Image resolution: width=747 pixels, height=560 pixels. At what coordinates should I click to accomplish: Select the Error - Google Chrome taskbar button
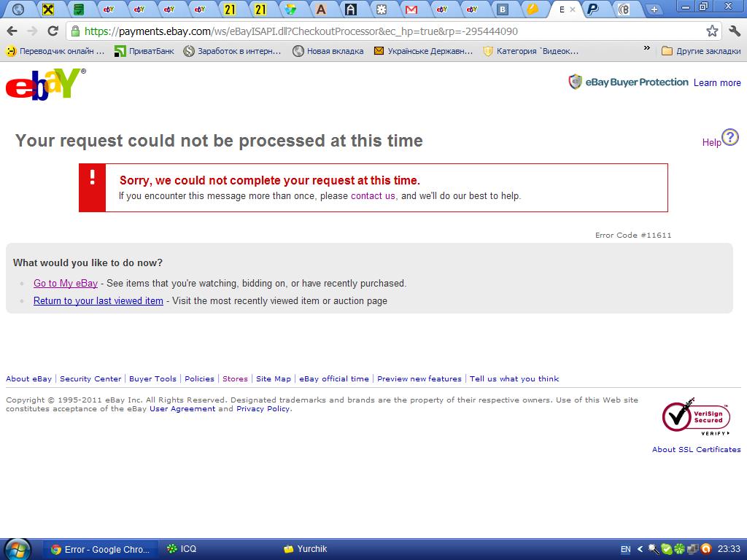(102, 550)
